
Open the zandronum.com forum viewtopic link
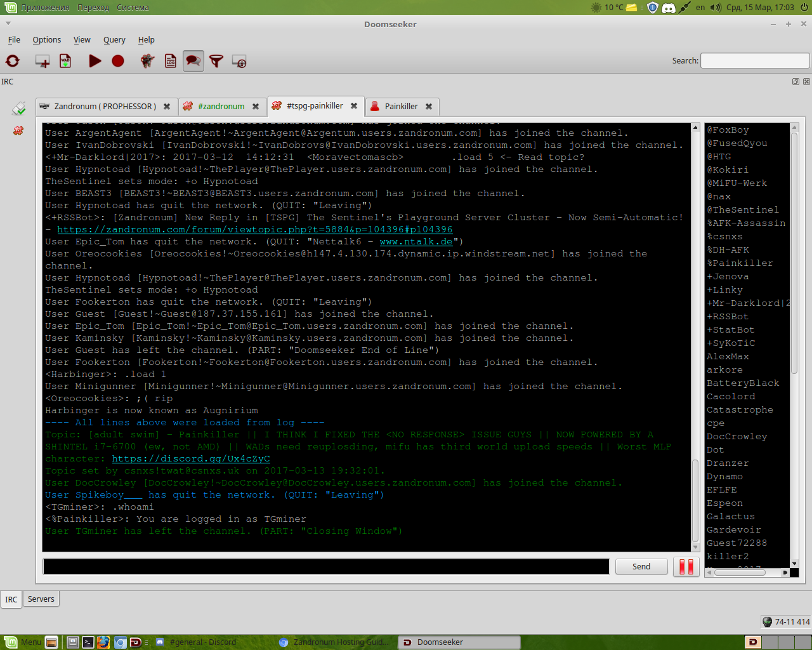255,229
